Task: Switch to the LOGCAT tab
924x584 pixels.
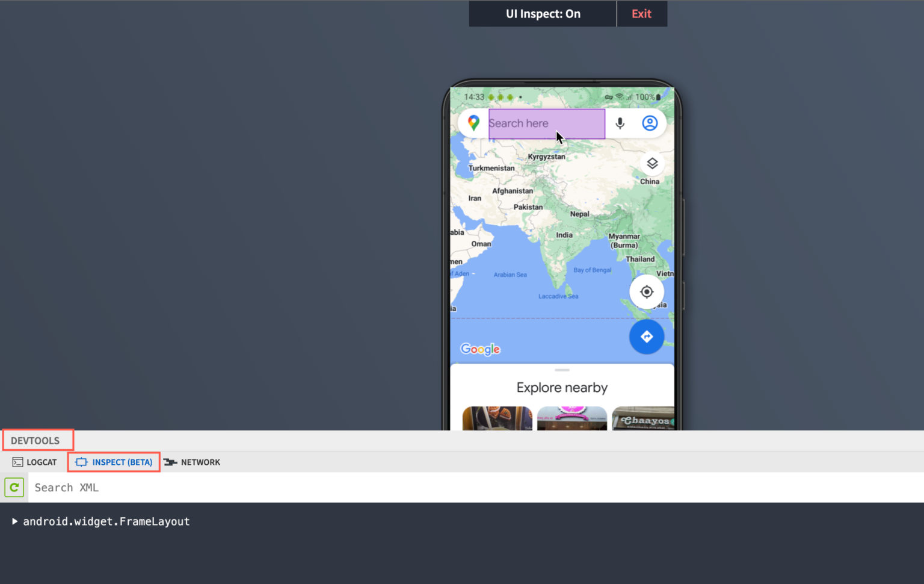Action: pos(35,462)
